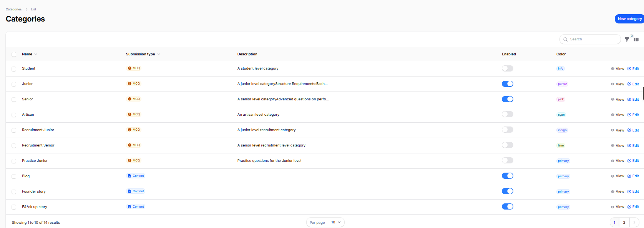
Task: Click the pink color badge
Action: pos(561,99)
